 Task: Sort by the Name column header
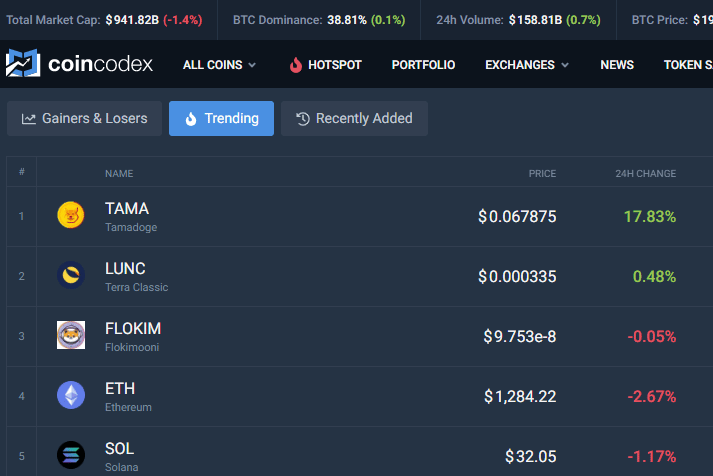coord(119,174)
